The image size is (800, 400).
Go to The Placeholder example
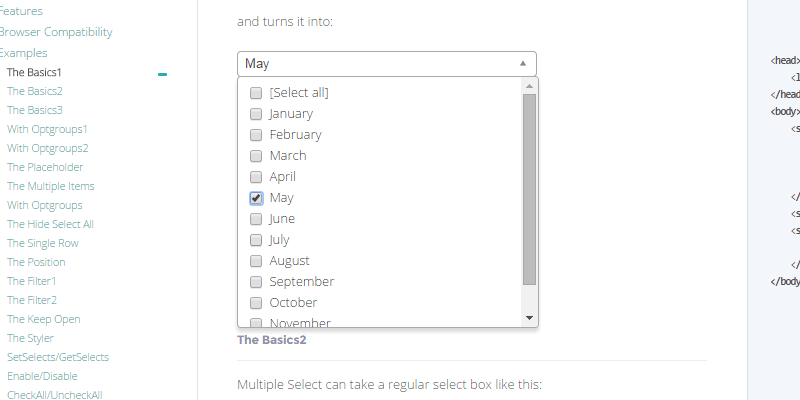coord(45,167)
